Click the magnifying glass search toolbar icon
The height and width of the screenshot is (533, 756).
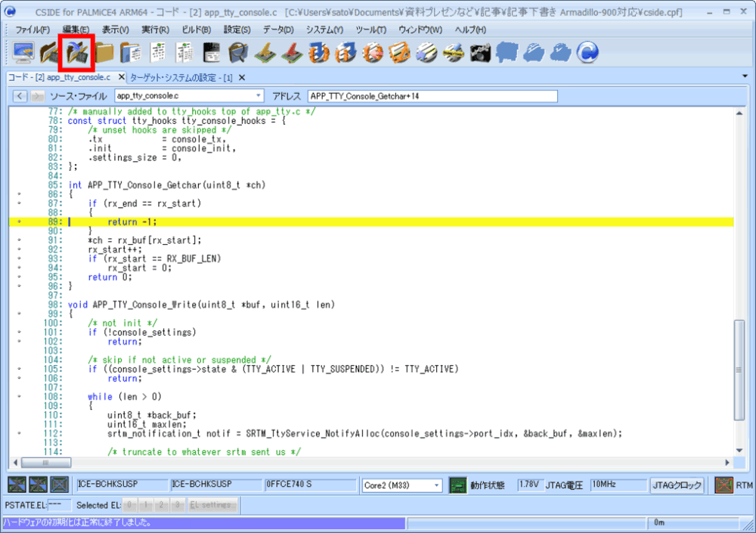tap(239, 52)
